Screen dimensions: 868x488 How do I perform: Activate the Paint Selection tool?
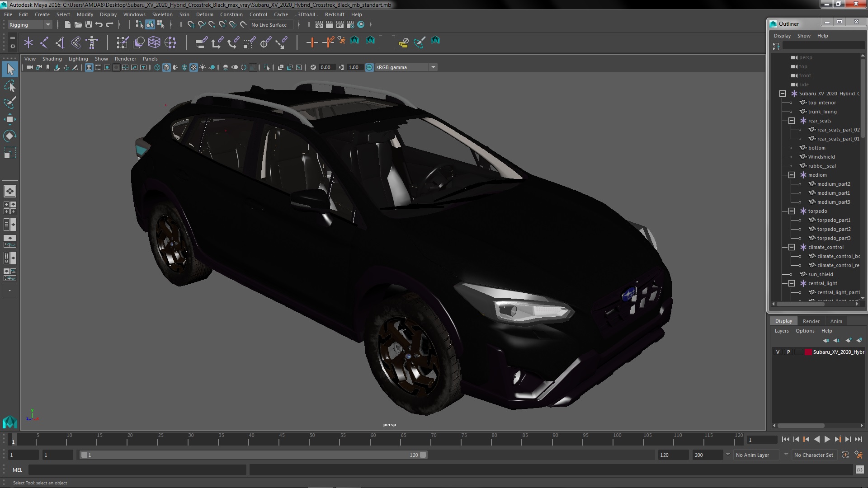tap(9, 103)
